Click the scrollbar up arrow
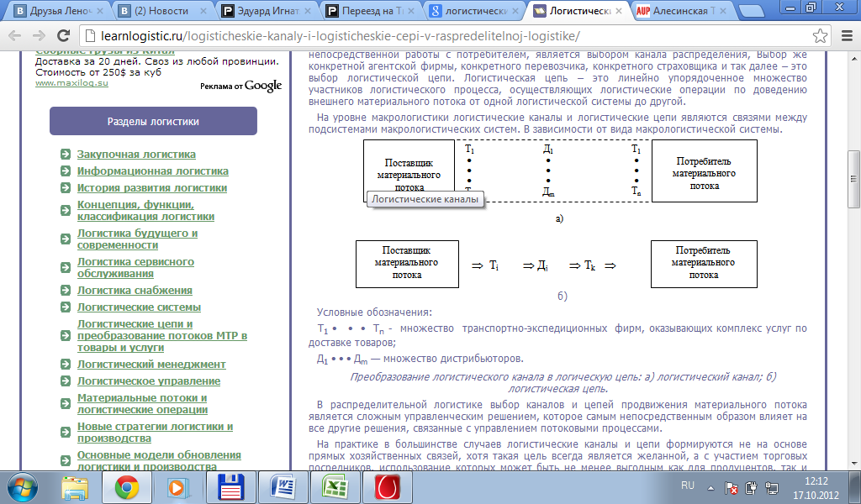This screenshot has height=504, width=861. pos(853,58)
